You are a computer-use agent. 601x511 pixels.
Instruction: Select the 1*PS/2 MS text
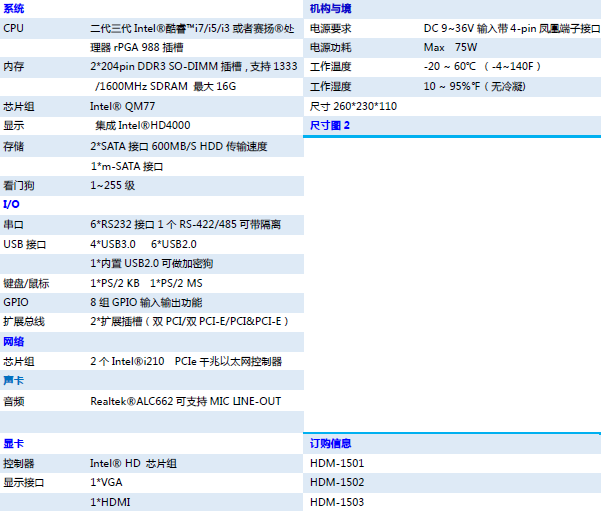coord(176,283)
